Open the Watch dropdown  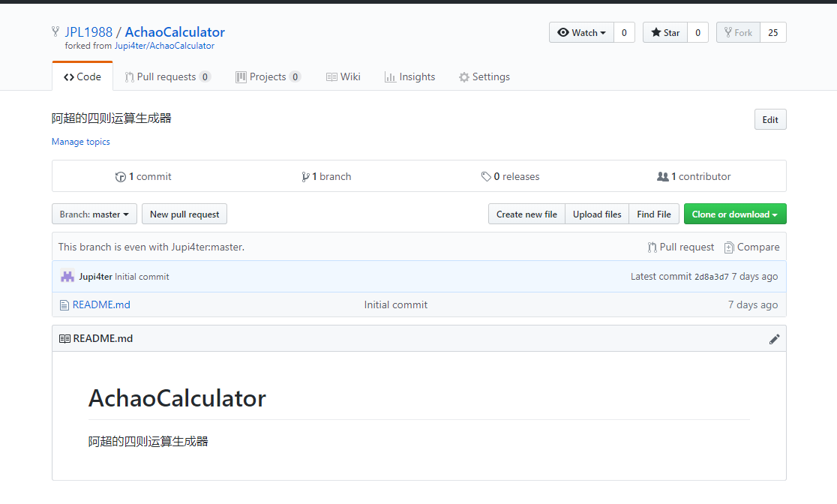point(581,32)
